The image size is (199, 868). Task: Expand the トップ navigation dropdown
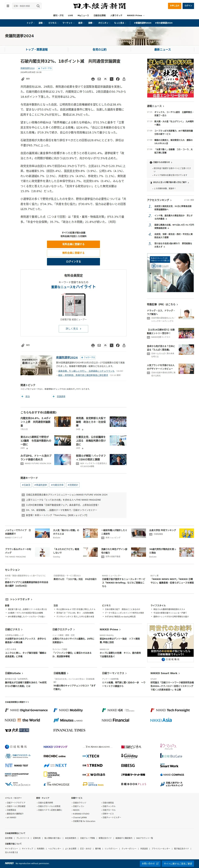click(30, 23)
